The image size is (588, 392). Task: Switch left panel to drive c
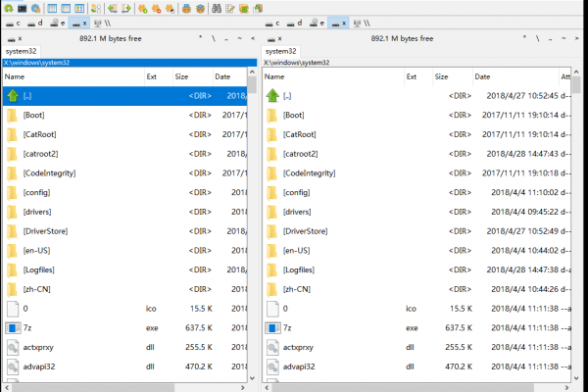pyautogui.click(x=12, y=22)
